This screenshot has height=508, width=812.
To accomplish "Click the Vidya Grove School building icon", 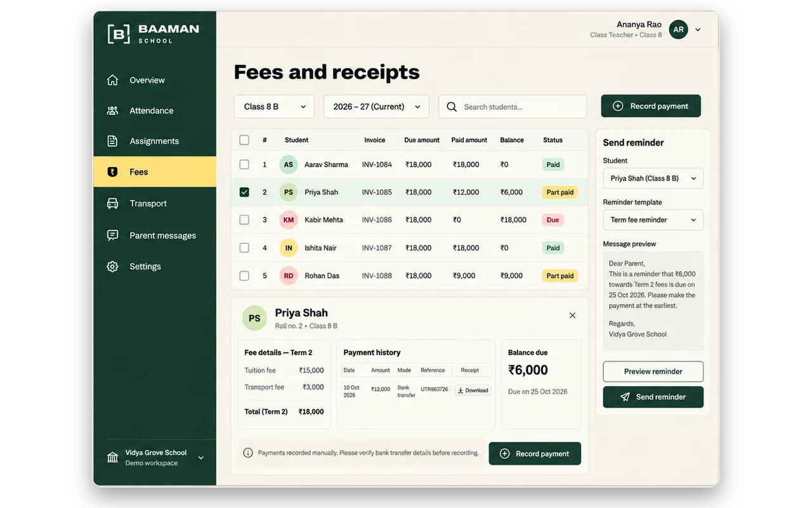I will coord(113,458).
